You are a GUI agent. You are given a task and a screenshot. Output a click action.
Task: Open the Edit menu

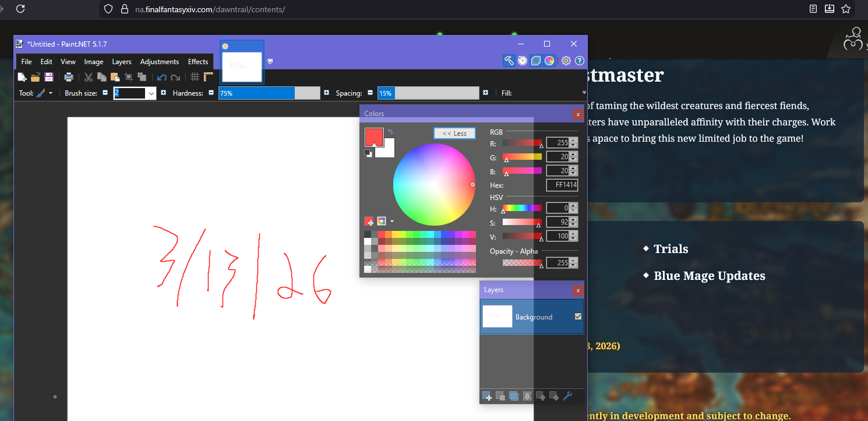coord(47,62)
